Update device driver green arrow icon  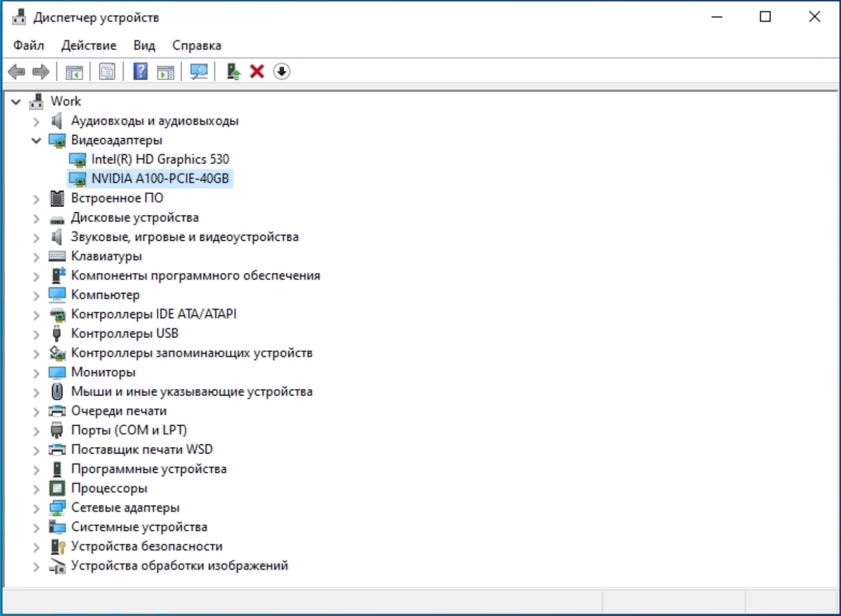233,71
